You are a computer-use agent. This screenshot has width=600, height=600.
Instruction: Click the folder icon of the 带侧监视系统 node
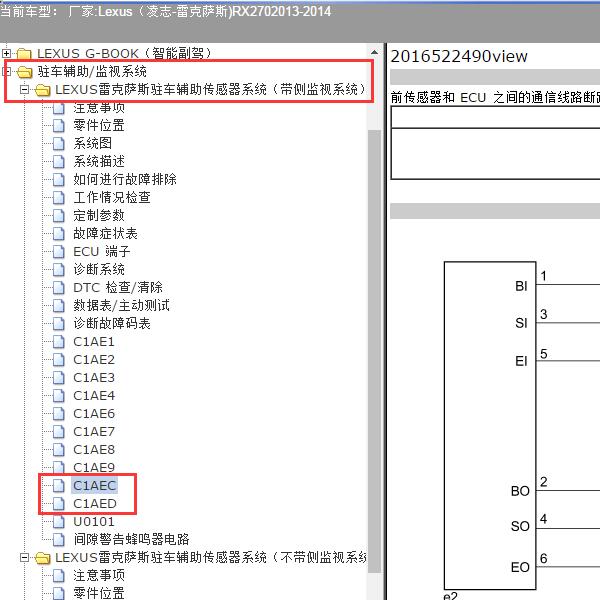(42, 90)
